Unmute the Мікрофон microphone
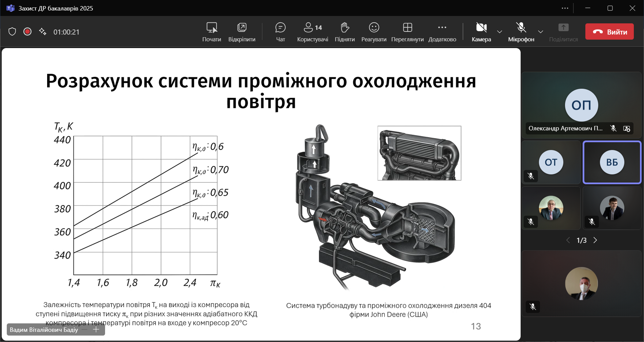 (x=521, y=32)
